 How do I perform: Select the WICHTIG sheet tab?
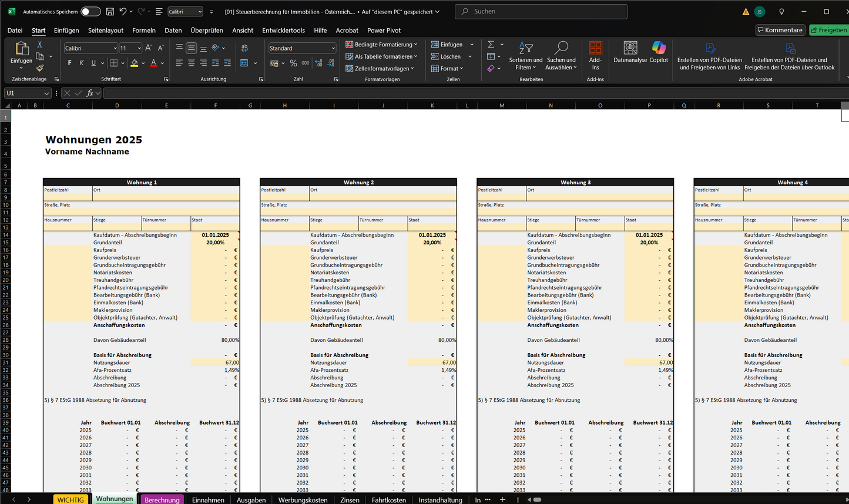coord(71,500)
